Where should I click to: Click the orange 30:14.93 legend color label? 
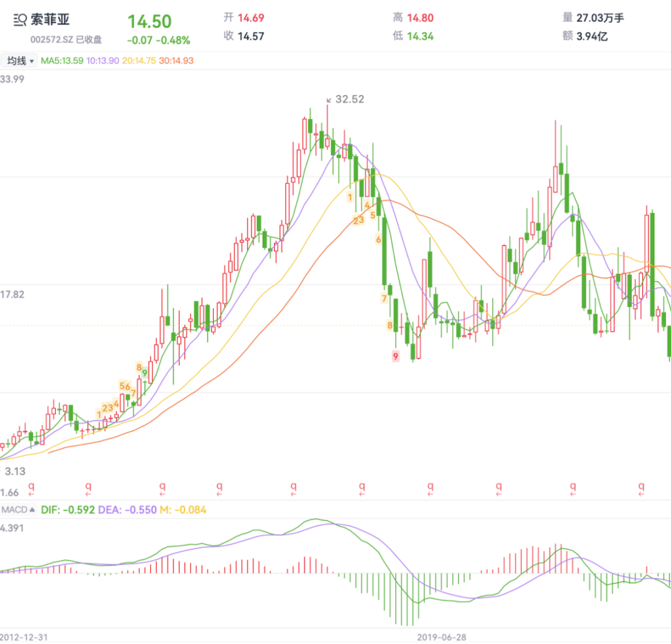click(176, 61)
